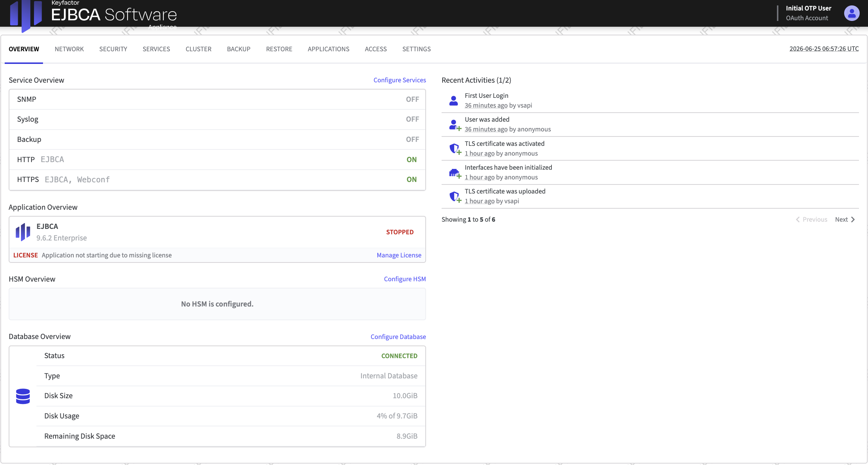The image size is (868, 465).
Task: Click the Internal Database type value
Action: click(x=389, y=376)
